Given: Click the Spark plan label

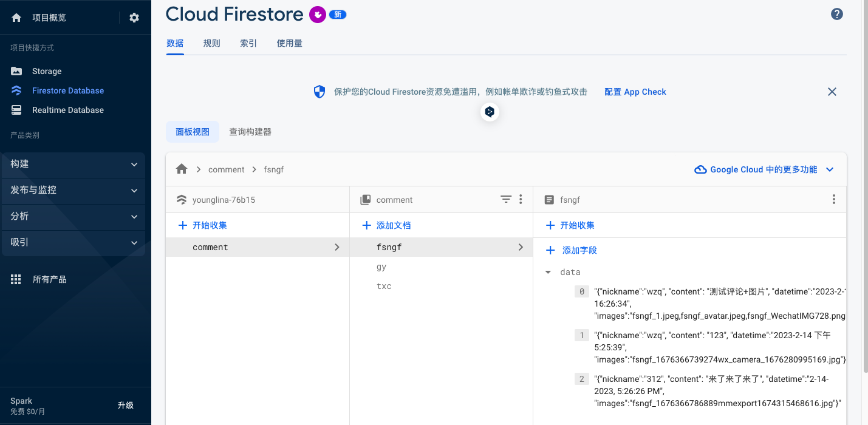Looking at the screenshot, I should pyautogui.click(x=21, y=401).
